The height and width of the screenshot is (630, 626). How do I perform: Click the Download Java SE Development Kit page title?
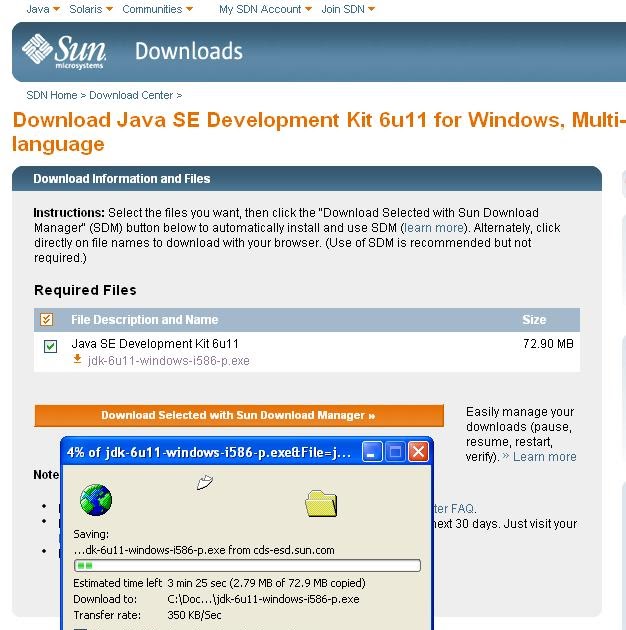319,132
